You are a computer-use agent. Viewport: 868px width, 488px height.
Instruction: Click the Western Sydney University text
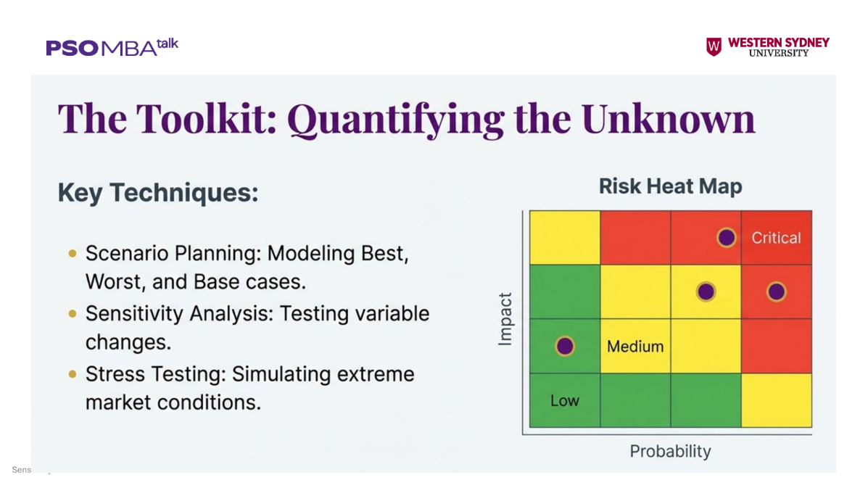pyautogui.click(x=778, y=47)
